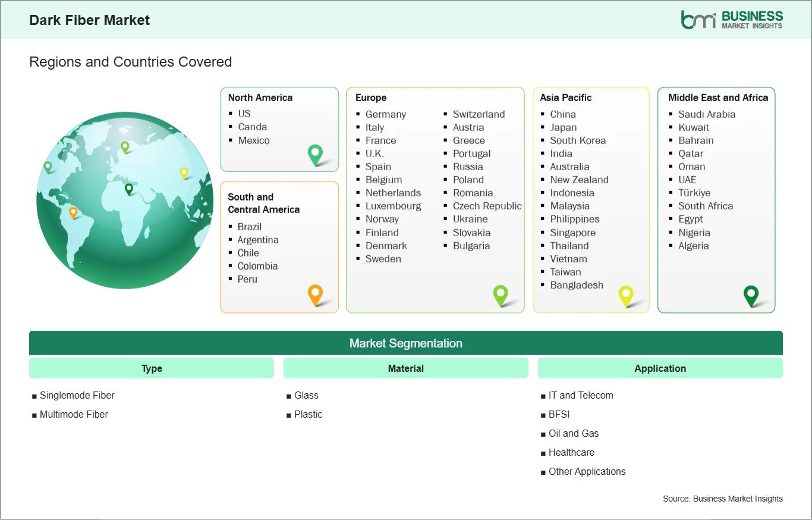The width and height of the screenshot is (812, 520).
Task: Click the light green pin in Europe card
Action: (501, 295)
